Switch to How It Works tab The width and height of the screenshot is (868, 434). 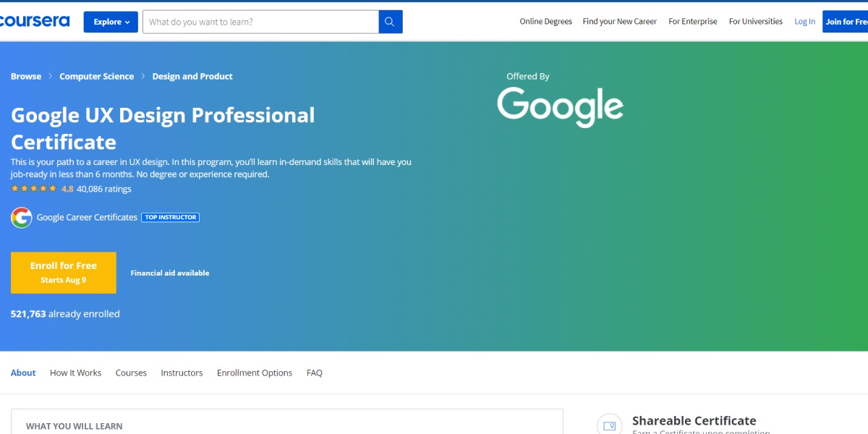[76, 373]
